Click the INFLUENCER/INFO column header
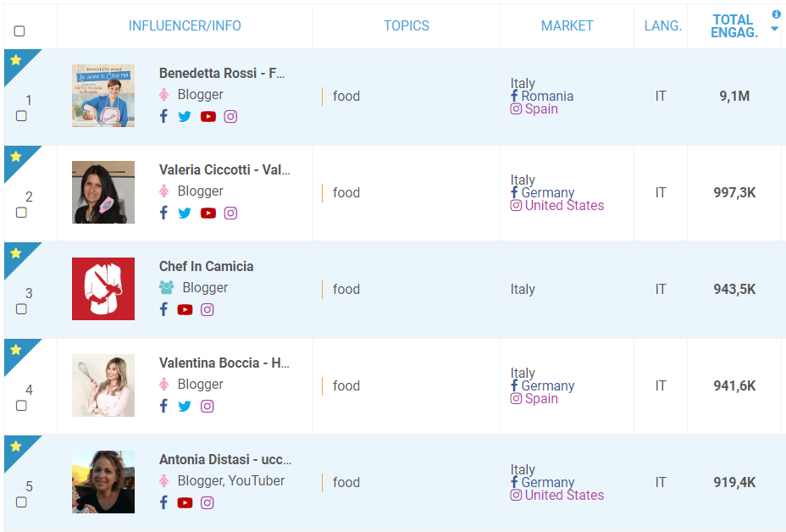The width and height of the screenshot is (786, 532). pyautogui.click(x=185, y=25)
